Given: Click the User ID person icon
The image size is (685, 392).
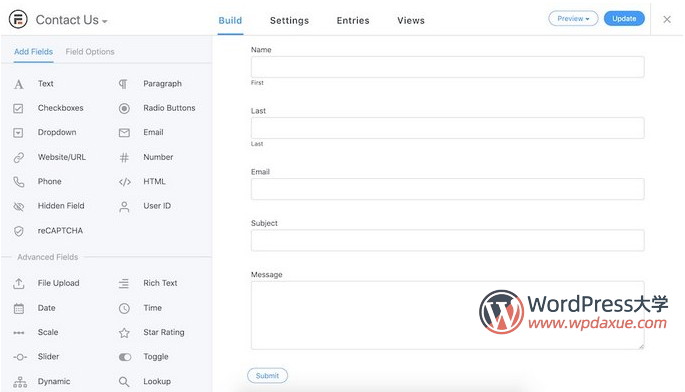Looking at the screenshot, I should (124, 207).
